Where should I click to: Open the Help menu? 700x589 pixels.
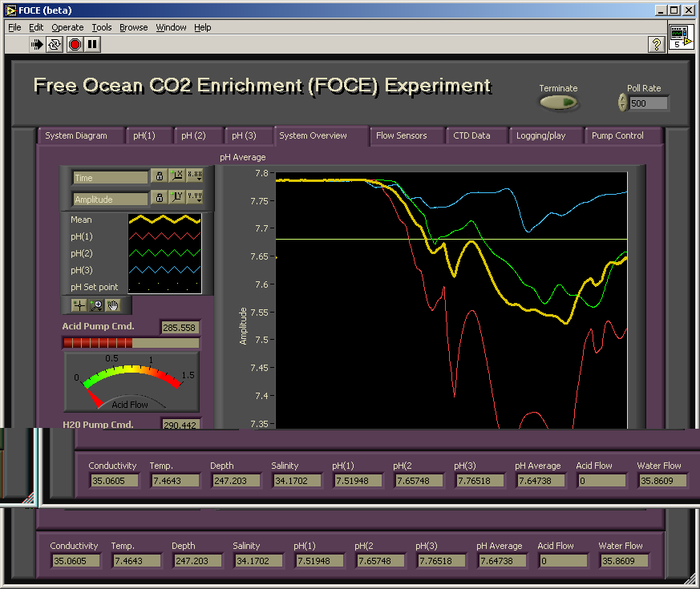(203, 27)
